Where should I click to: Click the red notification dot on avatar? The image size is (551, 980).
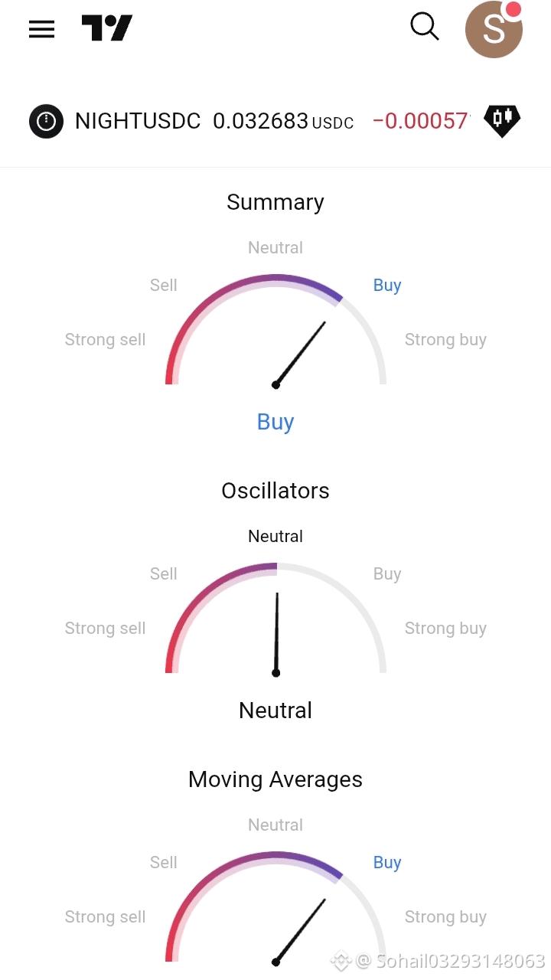coord(514,10)
